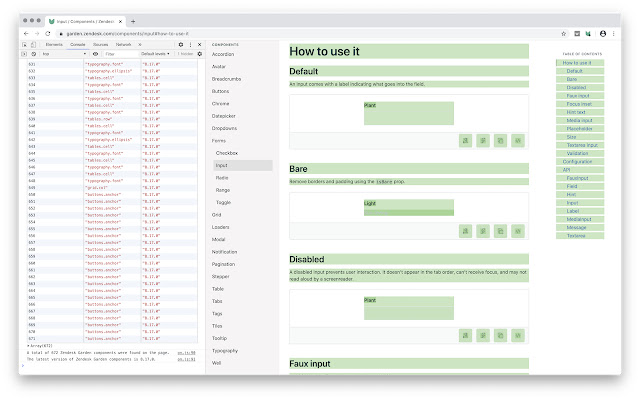The width and height of the screenshot is (640, 400).
Task: Open the Default levels dropdown
Action: pyautogui.click(x=155, y=54)
